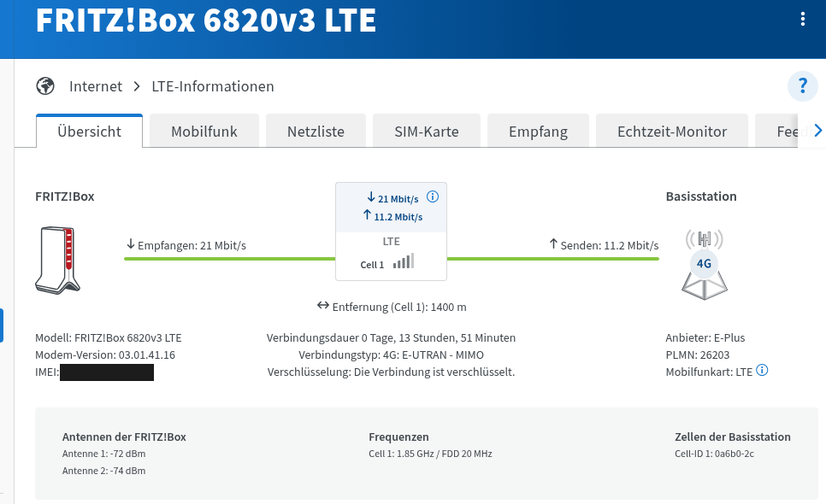Click the Basisstation heading
The image size is (826, 504).
[x=701, y=196]
